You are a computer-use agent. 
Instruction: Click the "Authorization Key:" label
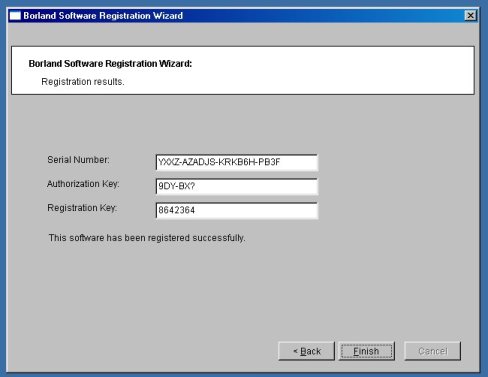(x=83, y=184)
